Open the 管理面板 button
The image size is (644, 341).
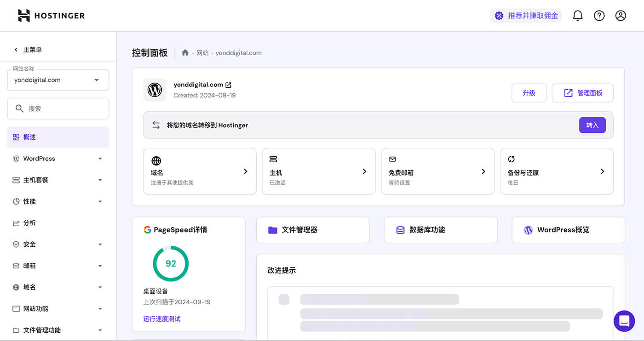coord(583,93)
